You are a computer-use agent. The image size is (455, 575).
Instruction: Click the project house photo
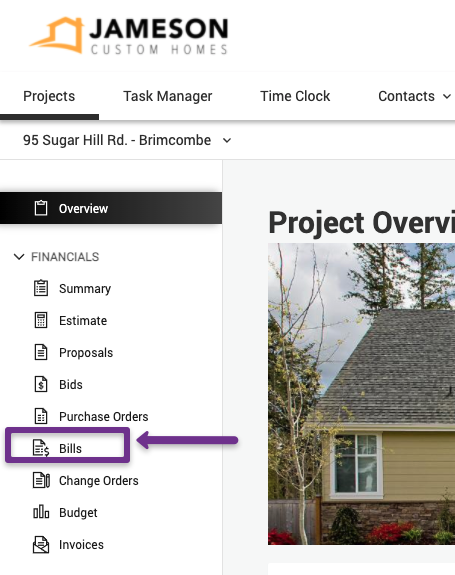tap(361, 394)
